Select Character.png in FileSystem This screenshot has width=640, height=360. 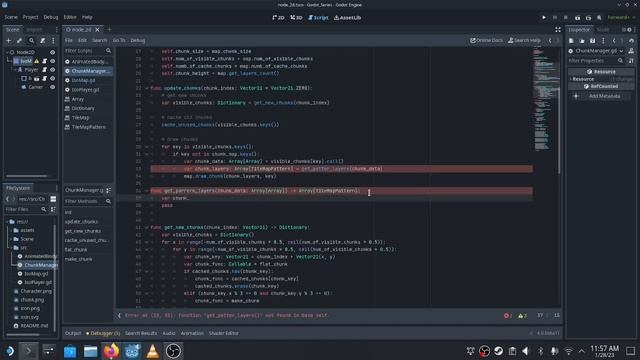(x=36, y=291)
